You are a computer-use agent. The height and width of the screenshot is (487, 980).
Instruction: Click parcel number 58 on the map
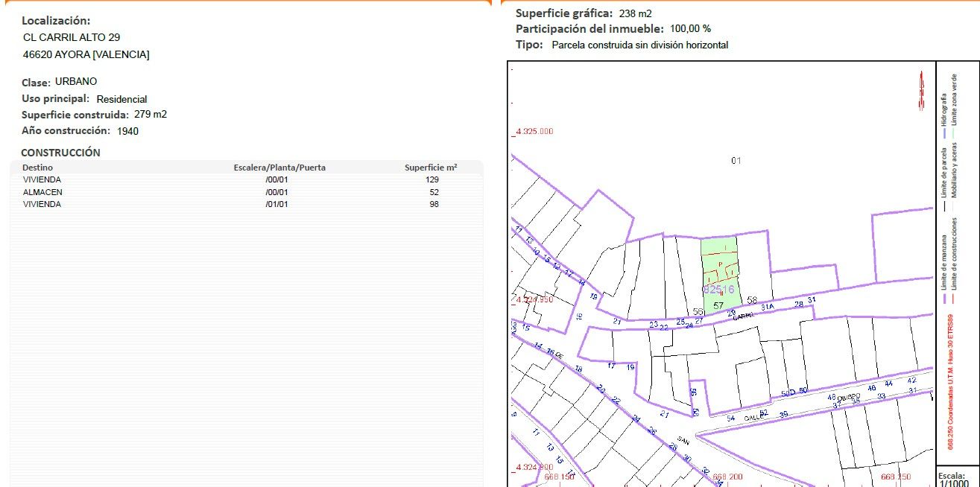point(752,301)
